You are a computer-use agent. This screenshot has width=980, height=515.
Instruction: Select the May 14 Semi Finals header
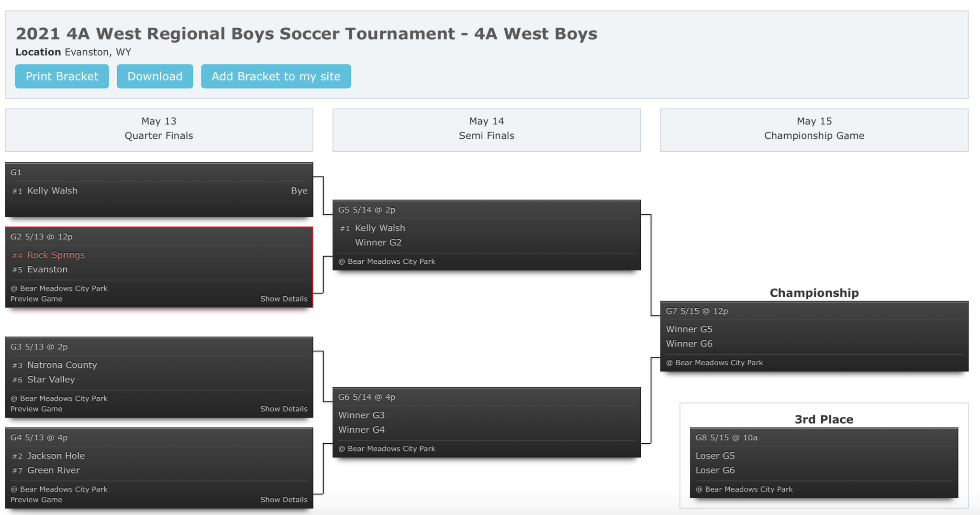point(486,129)
